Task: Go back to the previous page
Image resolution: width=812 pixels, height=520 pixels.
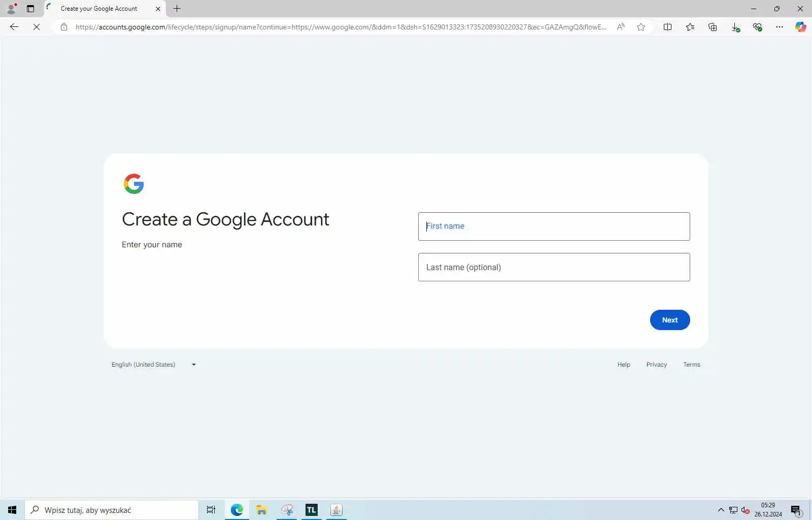Action: (x=14, y=27)
